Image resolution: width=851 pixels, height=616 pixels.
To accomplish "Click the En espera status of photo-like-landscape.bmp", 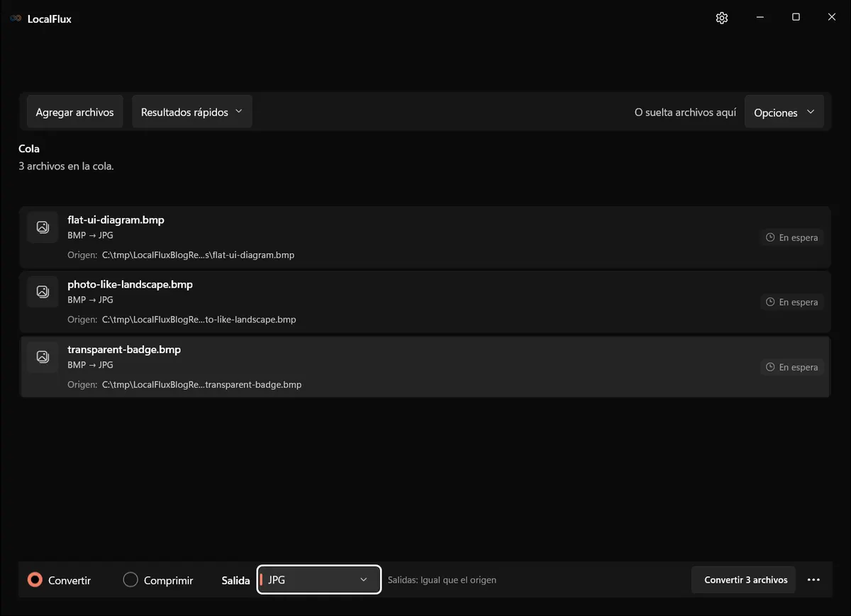I will tap(792, 302).
